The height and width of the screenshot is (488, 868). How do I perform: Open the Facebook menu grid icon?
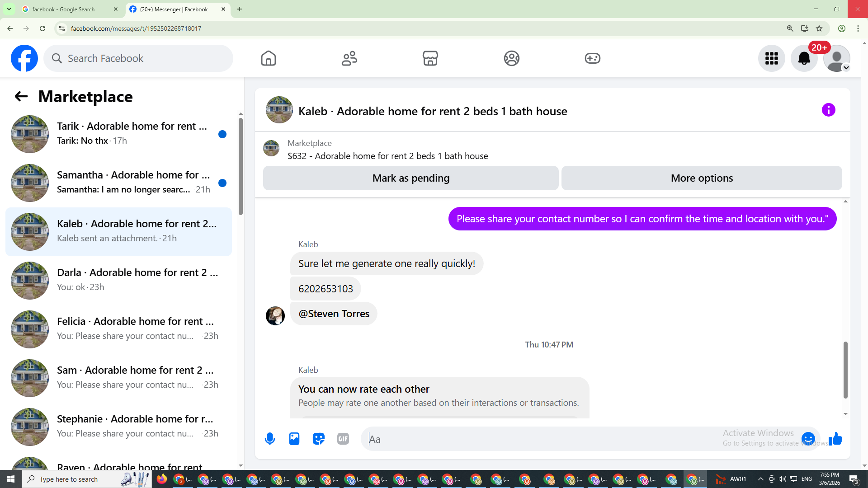pyautogui.click(x=771, y=58)
